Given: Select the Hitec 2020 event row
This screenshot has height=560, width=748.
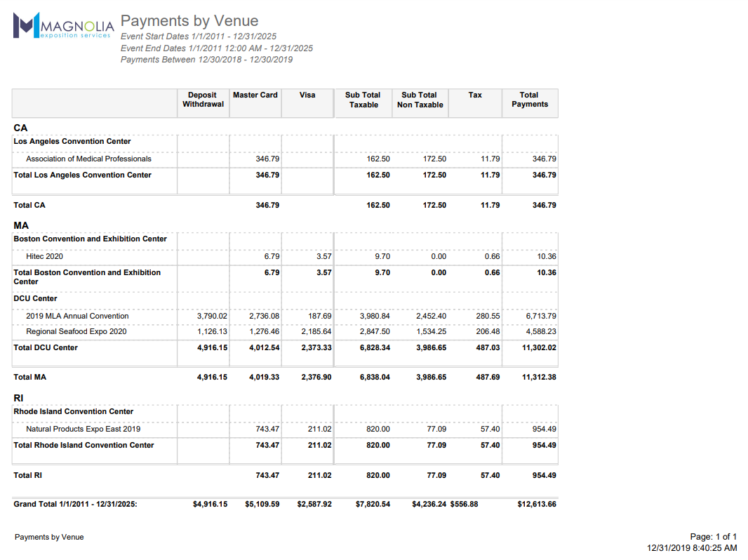Looking at the screenshot, I should pyautogui.click(x=44, y=257).
